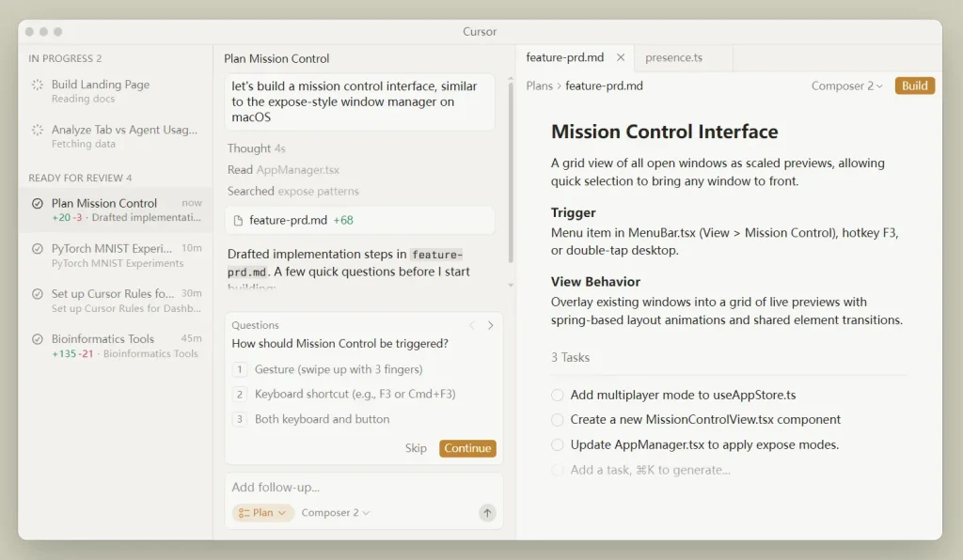Go to previous question with left chevron
The image size is (963, 560).
click(x=472, y=325)
